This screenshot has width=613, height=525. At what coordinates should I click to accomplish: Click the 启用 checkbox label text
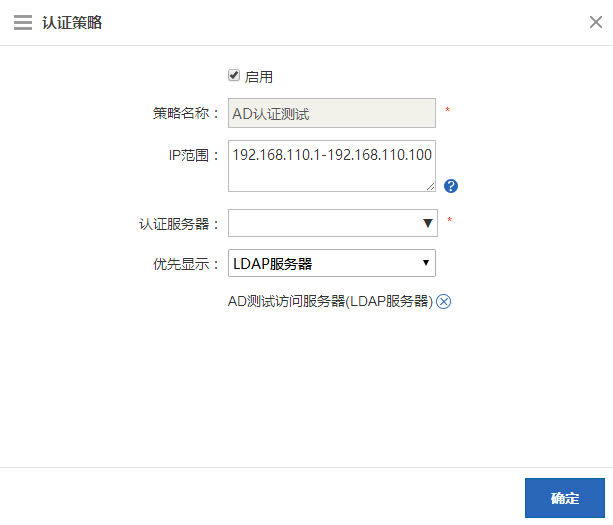(259, 76)
